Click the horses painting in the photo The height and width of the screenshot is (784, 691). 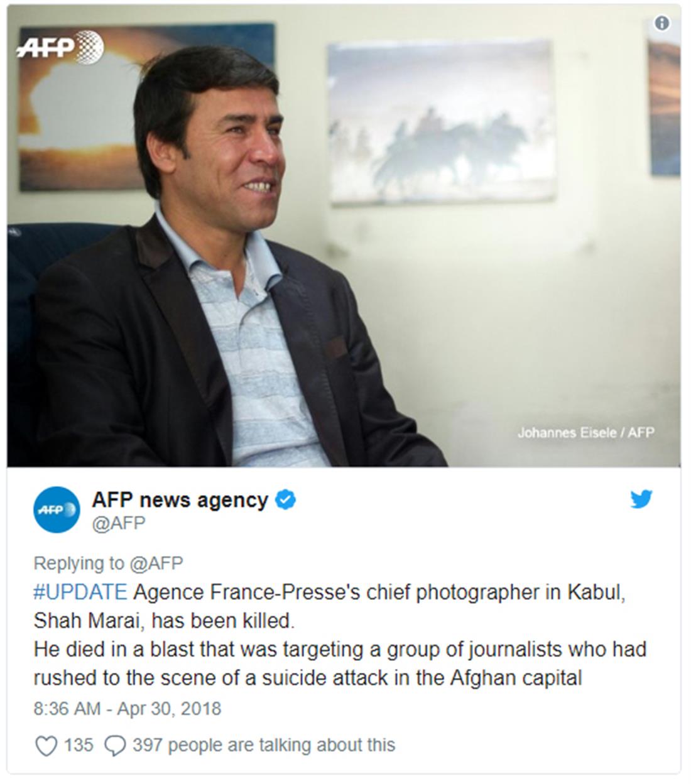[x=442, y=122]
